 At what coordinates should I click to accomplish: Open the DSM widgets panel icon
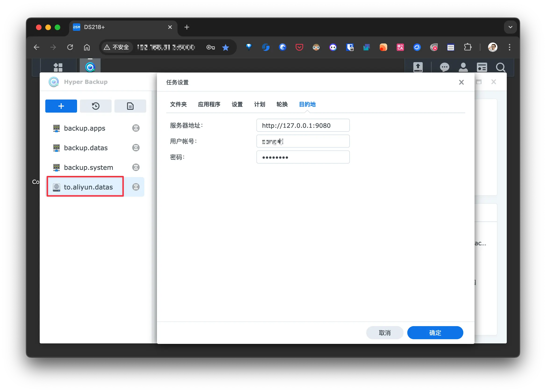(x=482, y=67)
